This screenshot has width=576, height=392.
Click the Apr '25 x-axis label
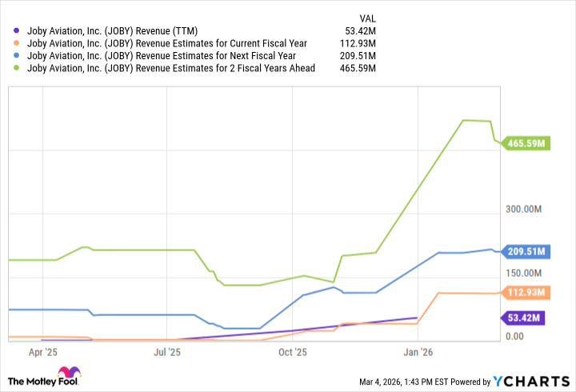point(42,351)
